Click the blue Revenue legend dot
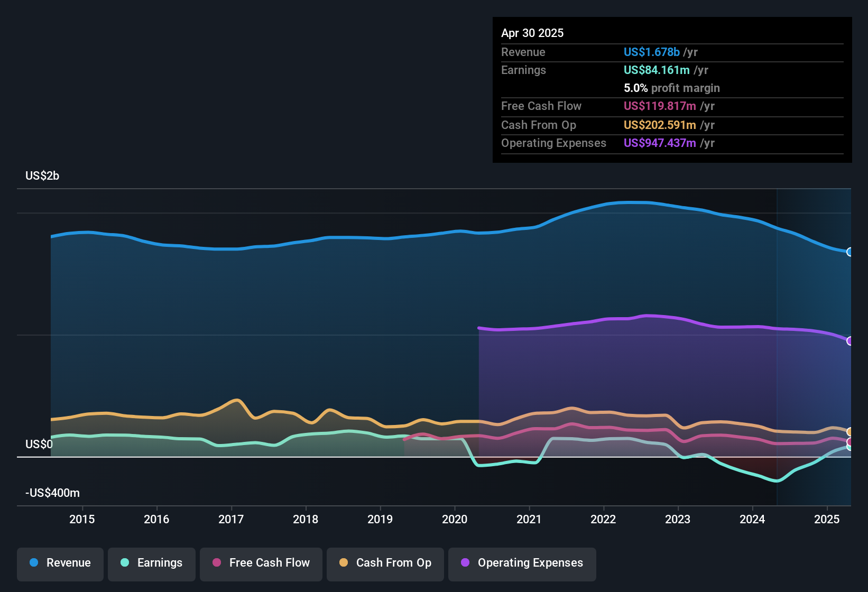 click(x=33, y=563)
